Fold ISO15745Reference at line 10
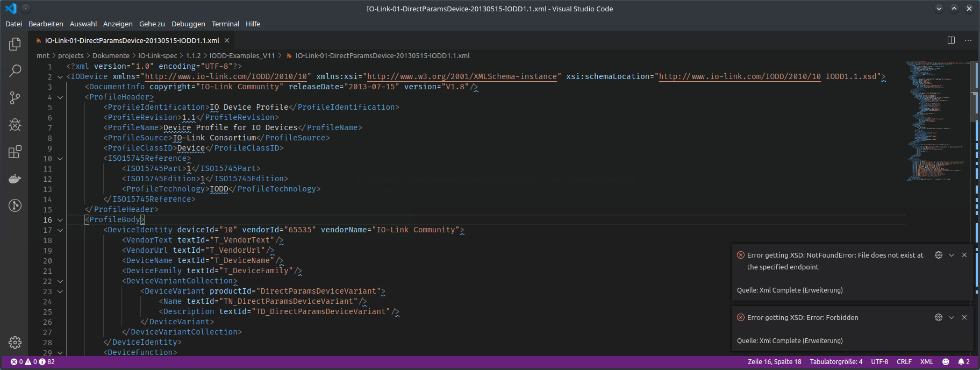This screenshot has height=370, width=980. pyautogui.click(x=60, y=159)
